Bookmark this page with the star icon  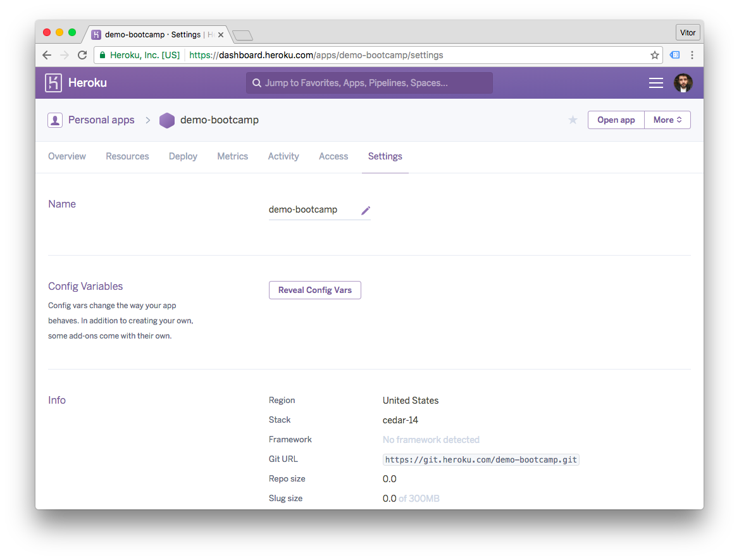(x=655, y=55)
